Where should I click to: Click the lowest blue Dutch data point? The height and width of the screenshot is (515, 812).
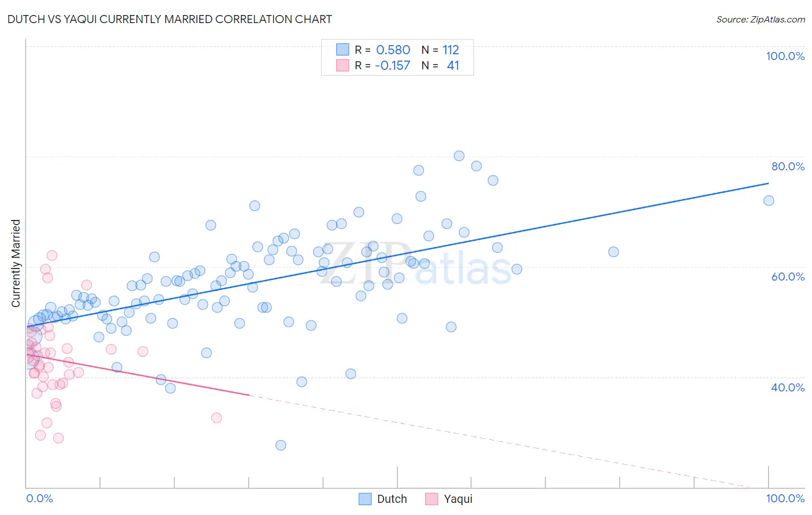click(281, 445)
